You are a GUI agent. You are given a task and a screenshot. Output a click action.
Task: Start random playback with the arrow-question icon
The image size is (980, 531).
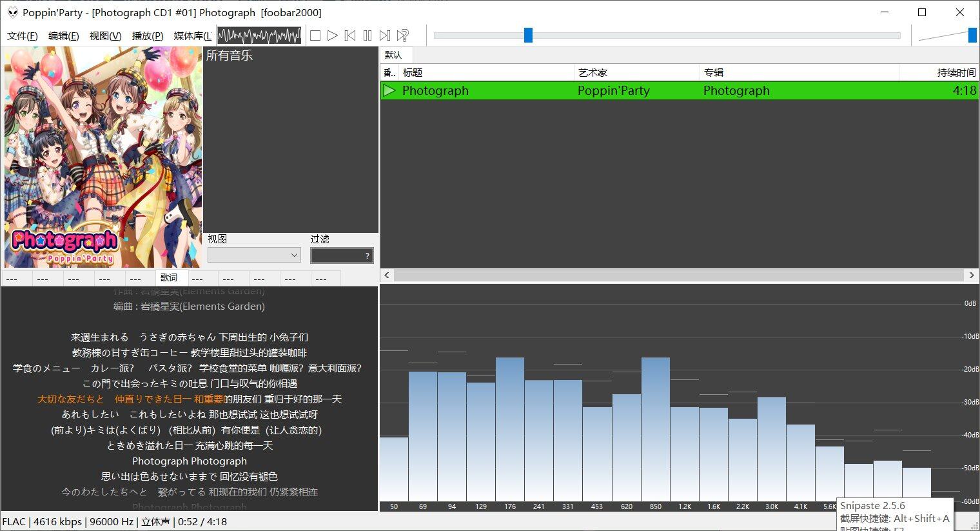pyautogui.click(x=403, y=35)
